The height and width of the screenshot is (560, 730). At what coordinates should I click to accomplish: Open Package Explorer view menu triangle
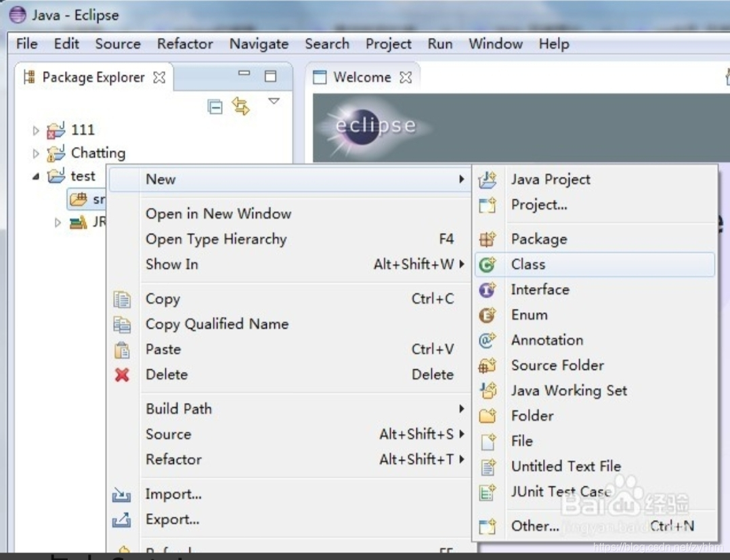tap(274, 101)
